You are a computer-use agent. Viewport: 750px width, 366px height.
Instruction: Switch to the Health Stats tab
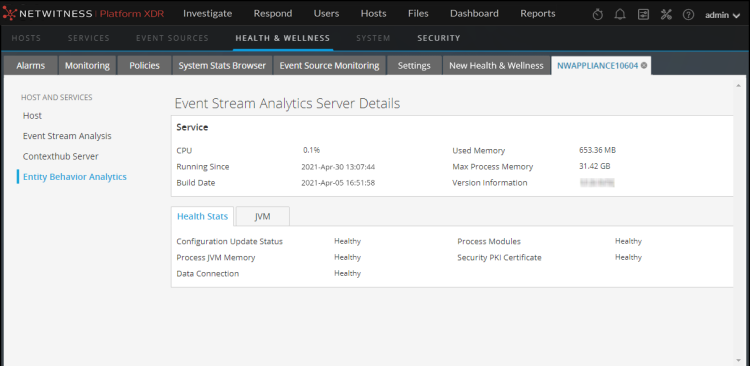click(x=202, y=216)
